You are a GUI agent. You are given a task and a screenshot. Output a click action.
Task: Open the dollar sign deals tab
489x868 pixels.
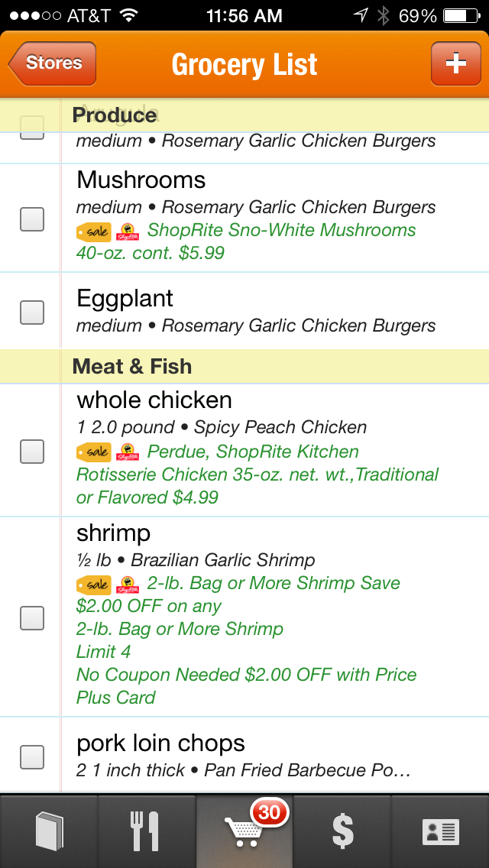[342, 831]
